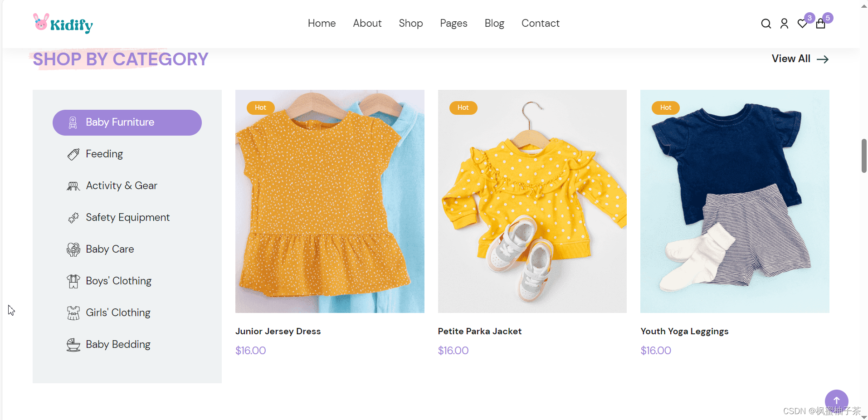
Task: Open the Petite Parka Jacket product title
Action: pyautogui.click(x=480, y=332)
